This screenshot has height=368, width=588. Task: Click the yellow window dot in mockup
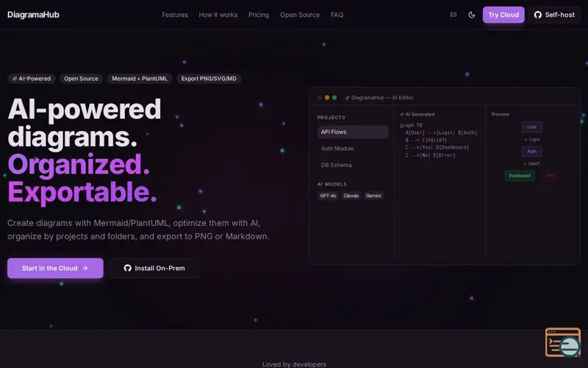point(327,98)
